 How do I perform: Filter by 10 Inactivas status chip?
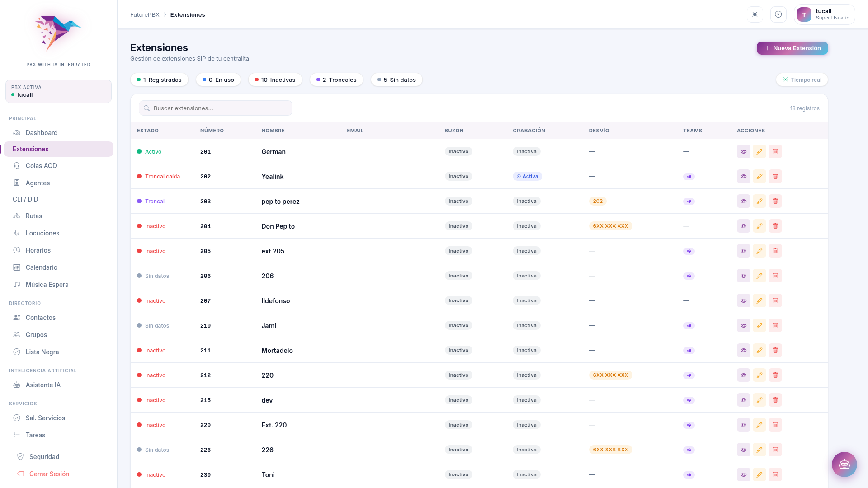coord(275,80)
